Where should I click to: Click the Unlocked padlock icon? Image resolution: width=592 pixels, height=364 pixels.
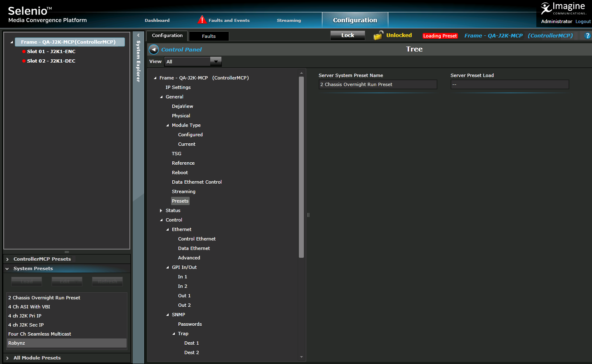(378, 35)
